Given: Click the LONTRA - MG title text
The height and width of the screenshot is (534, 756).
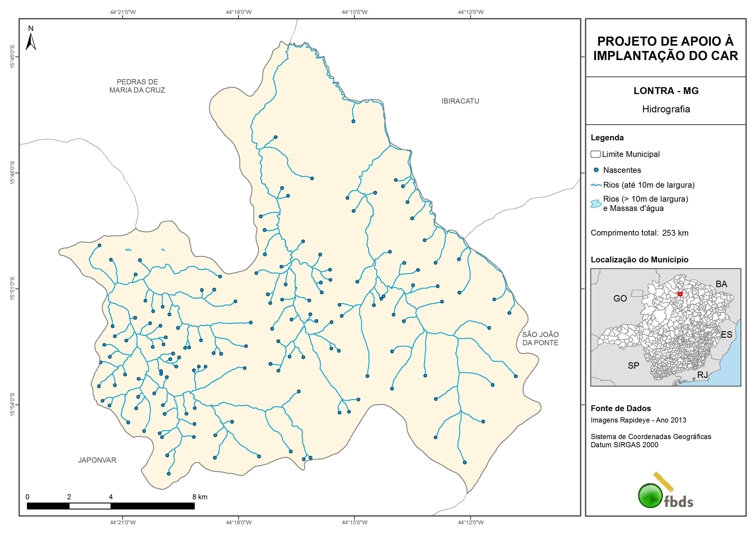Looking at the screenshot, I should tap(666, 91).
